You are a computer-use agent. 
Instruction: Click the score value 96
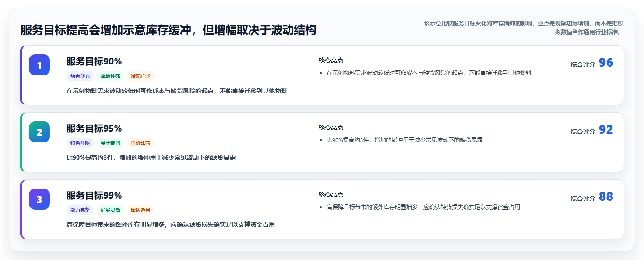point(606,63)
